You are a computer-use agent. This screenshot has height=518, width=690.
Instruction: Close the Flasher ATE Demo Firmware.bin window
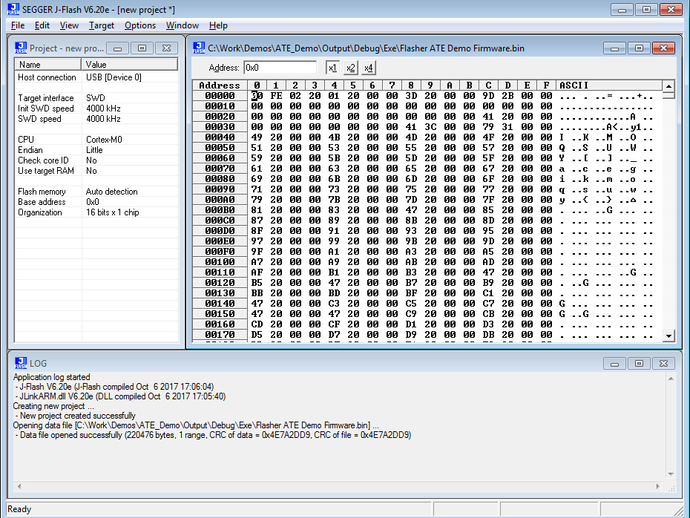click(663, 48)
